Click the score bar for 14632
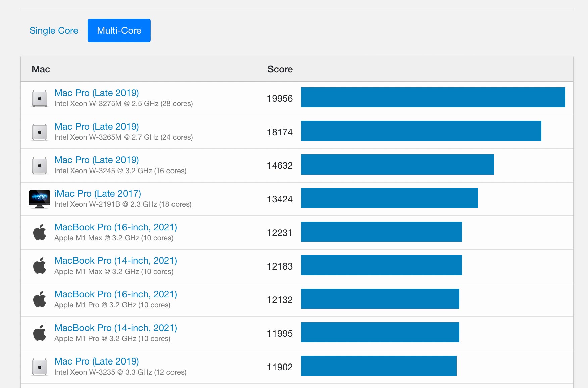Viewport: 588px width, 388px height. coord(397,164)
